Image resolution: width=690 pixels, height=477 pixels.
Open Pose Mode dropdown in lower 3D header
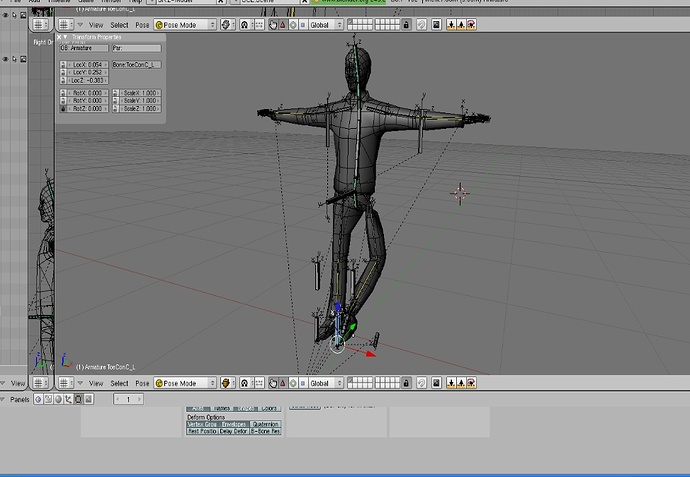pos(185,383)
